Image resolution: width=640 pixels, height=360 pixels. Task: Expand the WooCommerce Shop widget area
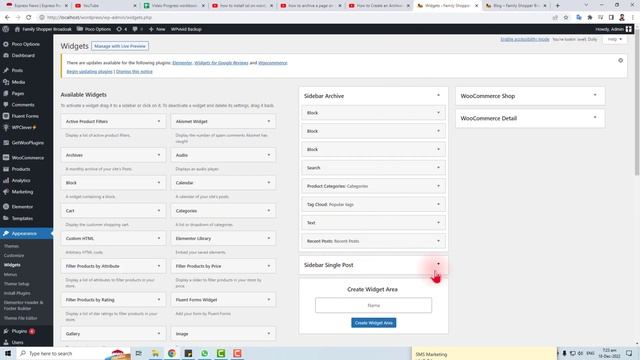[595, 95]
